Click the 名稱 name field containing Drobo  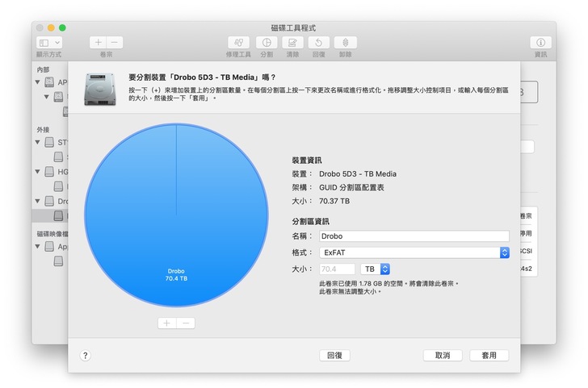tap(414, 236)
